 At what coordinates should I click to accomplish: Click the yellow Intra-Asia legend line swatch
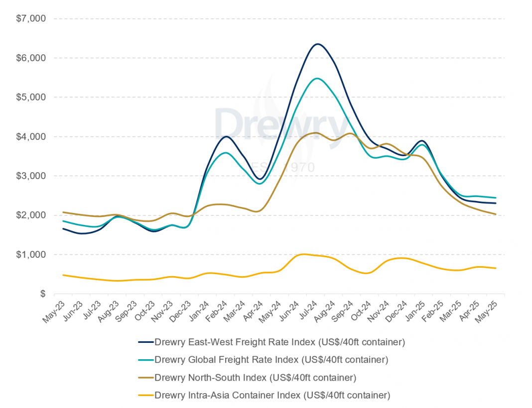pos(146,396)
